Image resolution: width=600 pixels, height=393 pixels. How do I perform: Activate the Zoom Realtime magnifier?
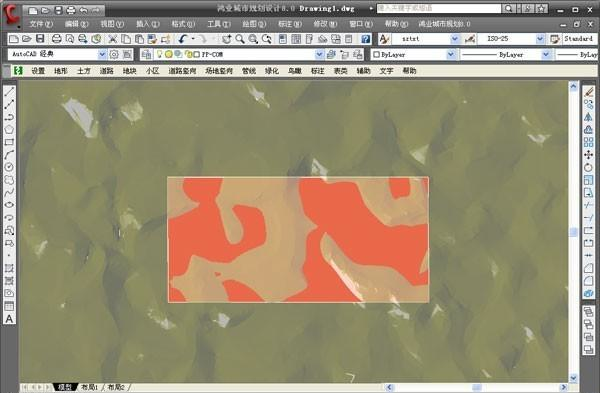point(240,39)
